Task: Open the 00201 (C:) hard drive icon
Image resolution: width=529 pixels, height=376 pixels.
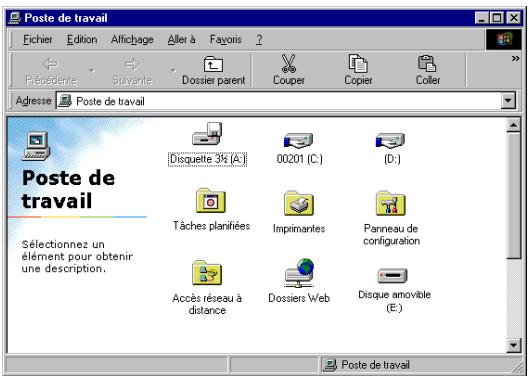Action: 299,140
